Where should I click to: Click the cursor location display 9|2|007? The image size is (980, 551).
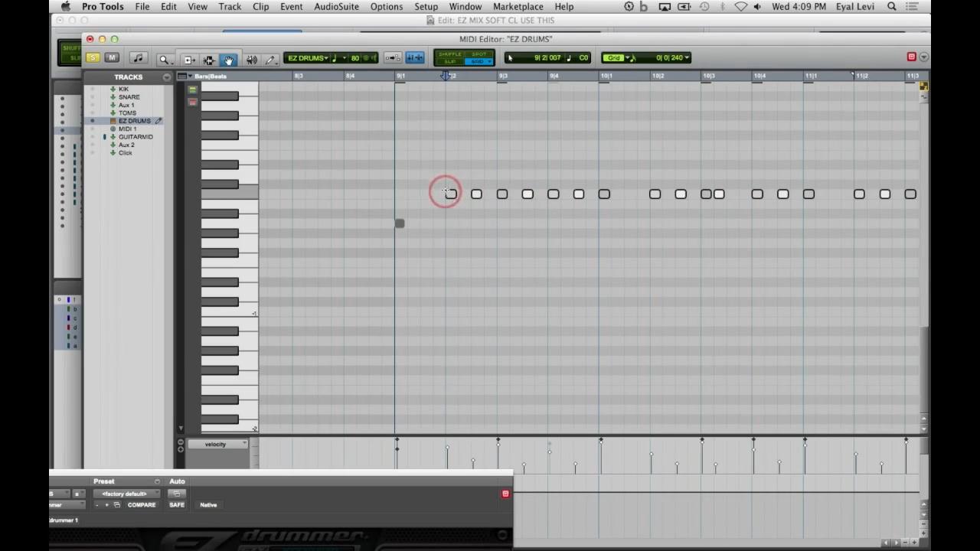pos(547,58)
